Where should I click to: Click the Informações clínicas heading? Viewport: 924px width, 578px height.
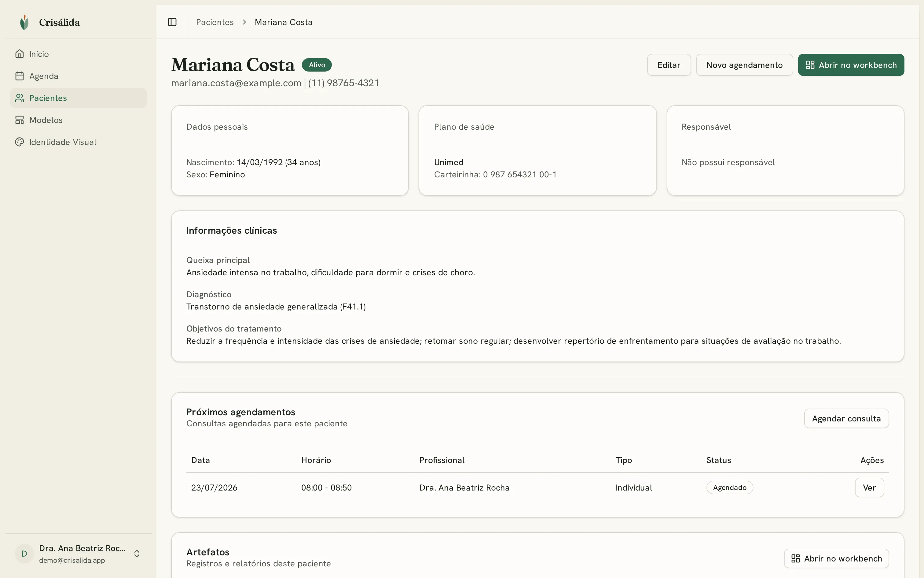[x=231, y=231]
